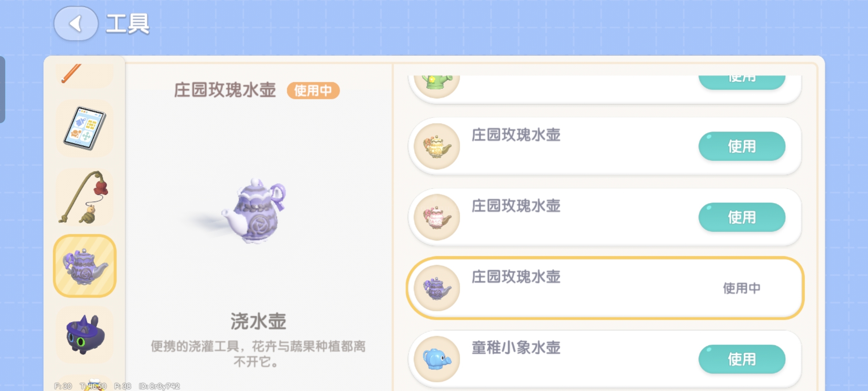Click the 使用中 label in selected row
Image resolution: width=868 pixels, height=391 pixels.
tap(742, 288)
